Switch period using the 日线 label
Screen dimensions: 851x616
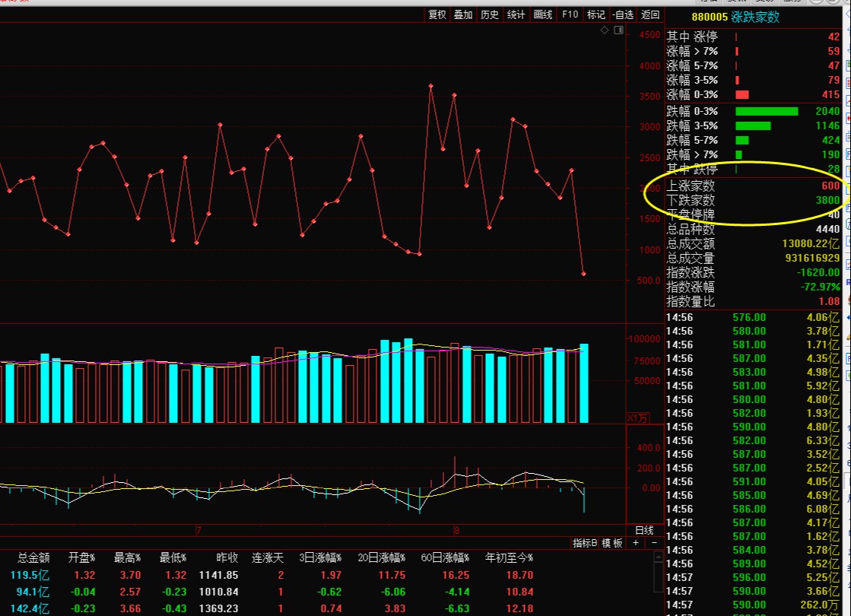(644, 530)
